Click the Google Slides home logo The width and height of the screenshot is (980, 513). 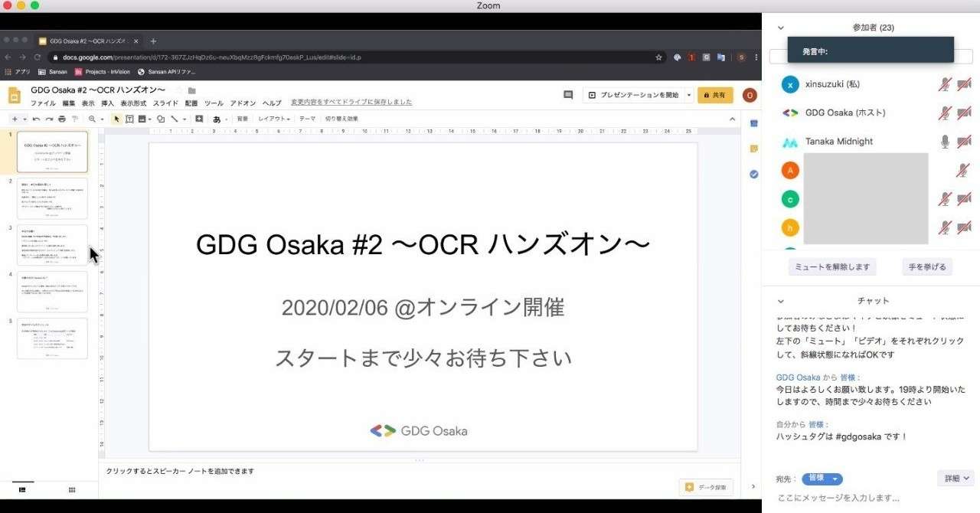coord(15,95)
